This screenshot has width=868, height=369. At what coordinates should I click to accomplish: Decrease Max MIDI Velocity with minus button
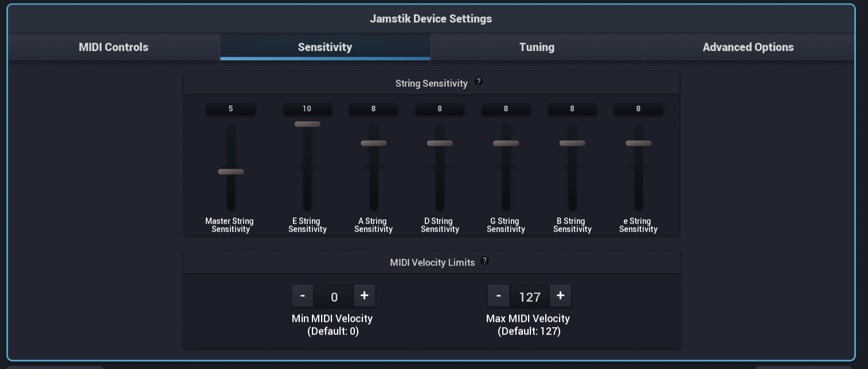pyautogui.click(x=499, y=296)
